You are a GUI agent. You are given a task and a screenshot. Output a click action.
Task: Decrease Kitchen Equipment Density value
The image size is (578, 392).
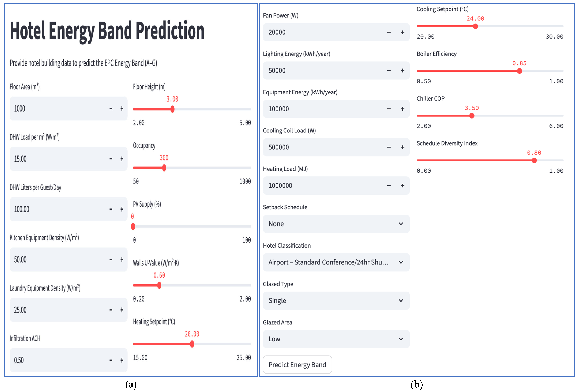coord(111,260)
